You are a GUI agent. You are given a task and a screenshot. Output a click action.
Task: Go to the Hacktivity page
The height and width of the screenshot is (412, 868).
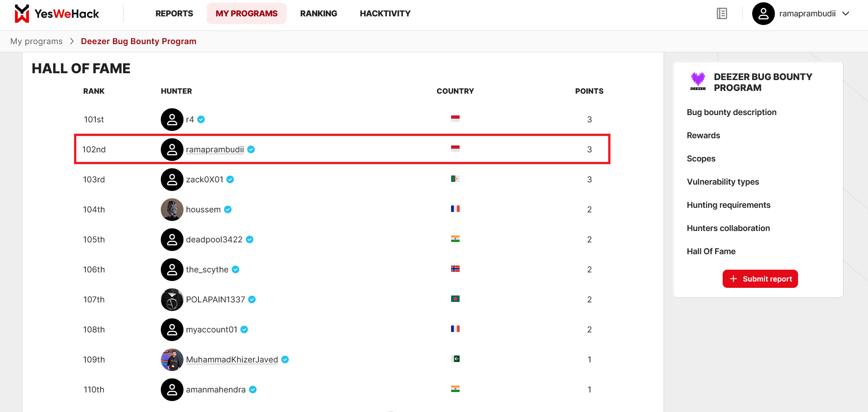click(385, 14)
